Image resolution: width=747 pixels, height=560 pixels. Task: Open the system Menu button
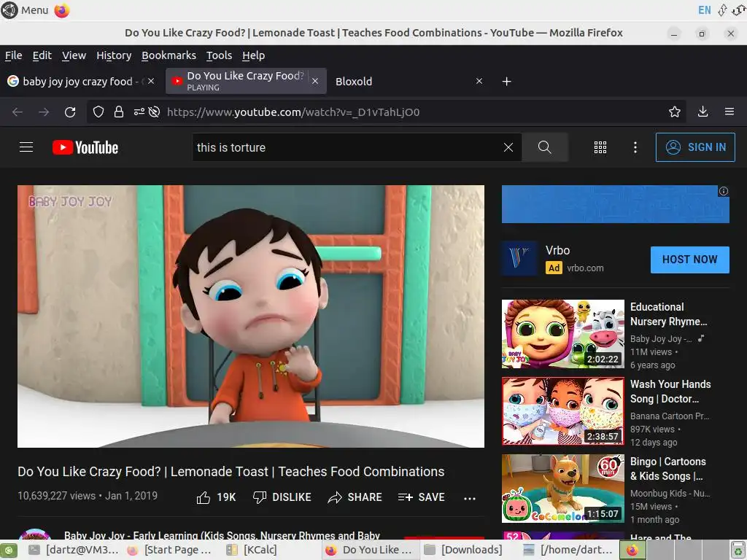coord(25,10)
